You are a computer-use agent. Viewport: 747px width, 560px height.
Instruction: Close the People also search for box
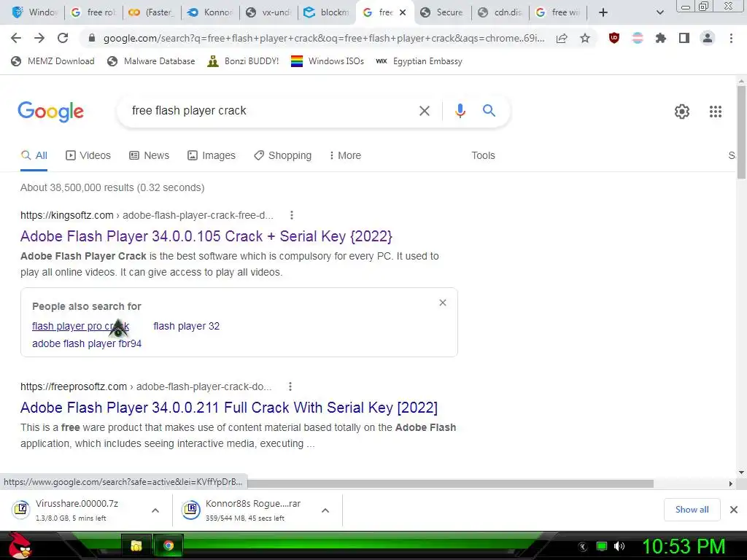click(443, 303)
